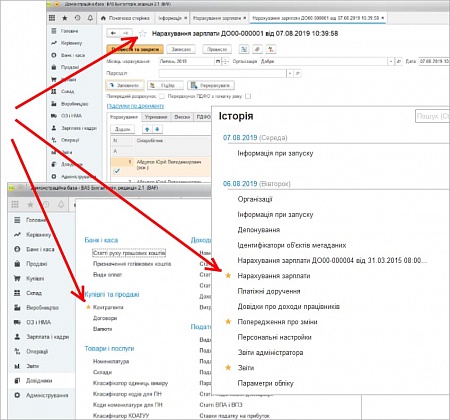Add the document to favorites with the star

[x=143, y=33]
